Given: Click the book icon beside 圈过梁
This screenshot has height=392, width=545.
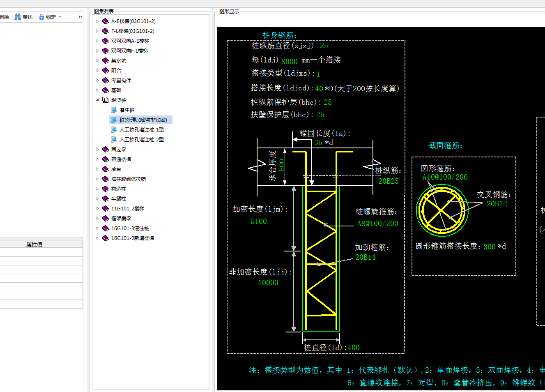Looking at the screenshot, I should 106,149.
